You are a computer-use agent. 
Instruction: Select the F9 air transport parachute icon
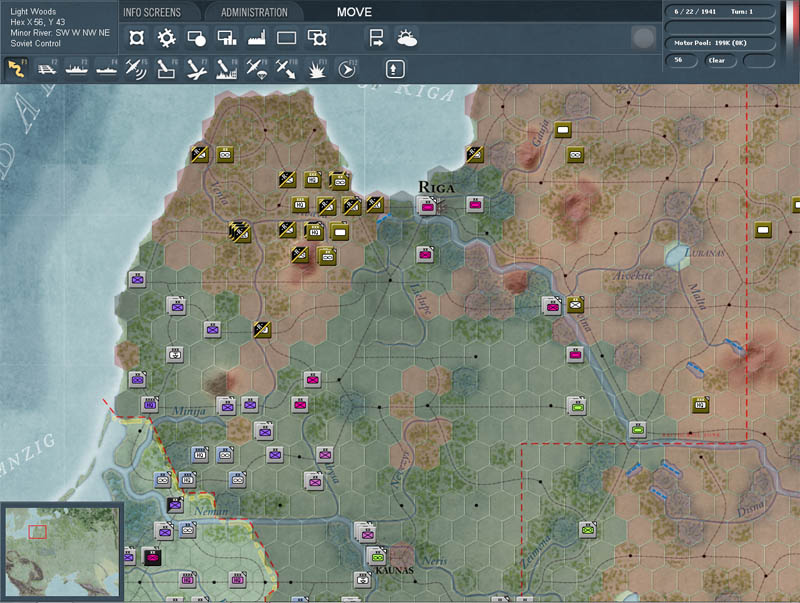point(256,69)
